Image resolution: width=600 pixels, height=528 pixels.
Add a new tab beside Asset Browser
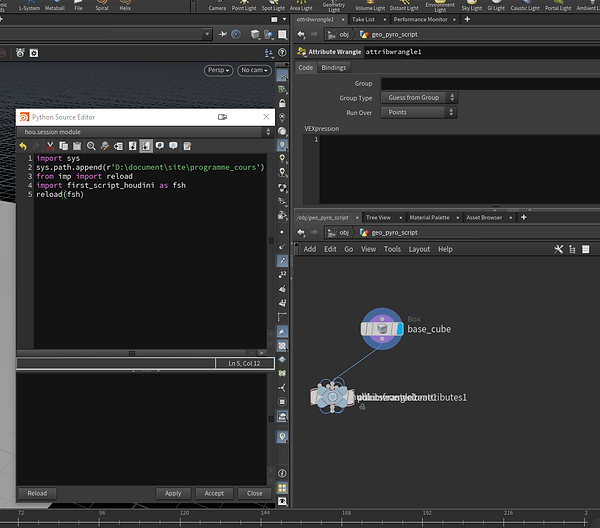(x=524, y=217)
